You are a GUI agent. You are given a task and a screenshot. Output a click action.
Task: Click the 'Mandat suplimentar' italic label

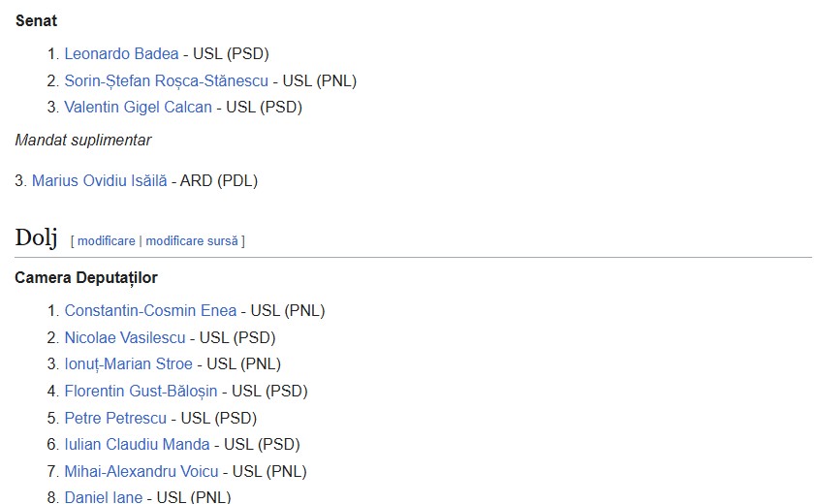[83, 141]
